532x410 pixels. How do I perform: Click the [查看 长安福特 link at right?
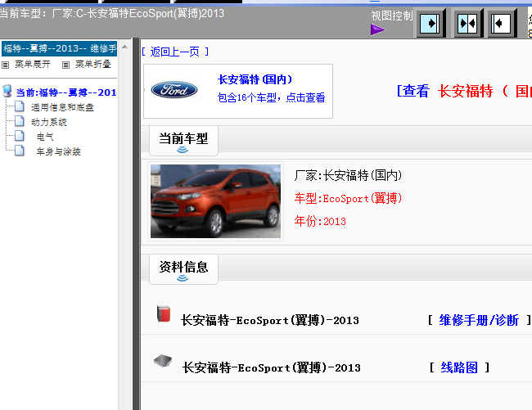tap(464, 91)
